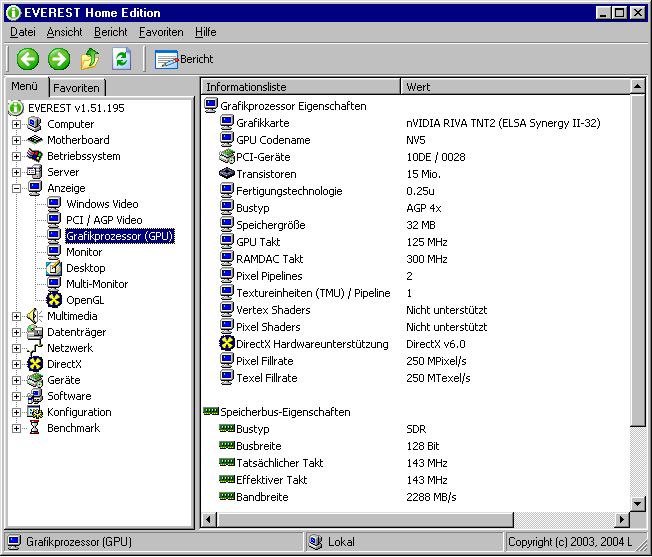Screen dimensions: 652x557
Task: Expand the Computer tree node
Action: coord(16,124)
